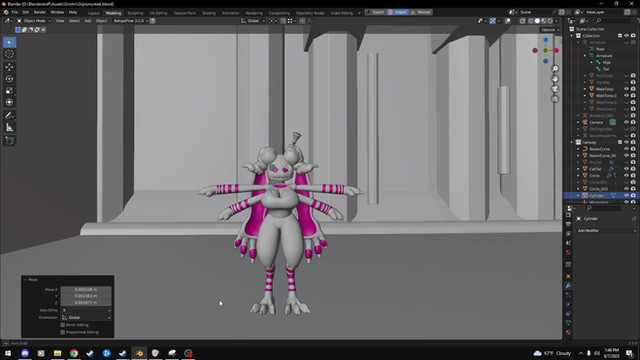This screenshot has height=360, width=640.
Task: Toggle Cylinder eye visibility in outliner
Action: click(626, 196)
